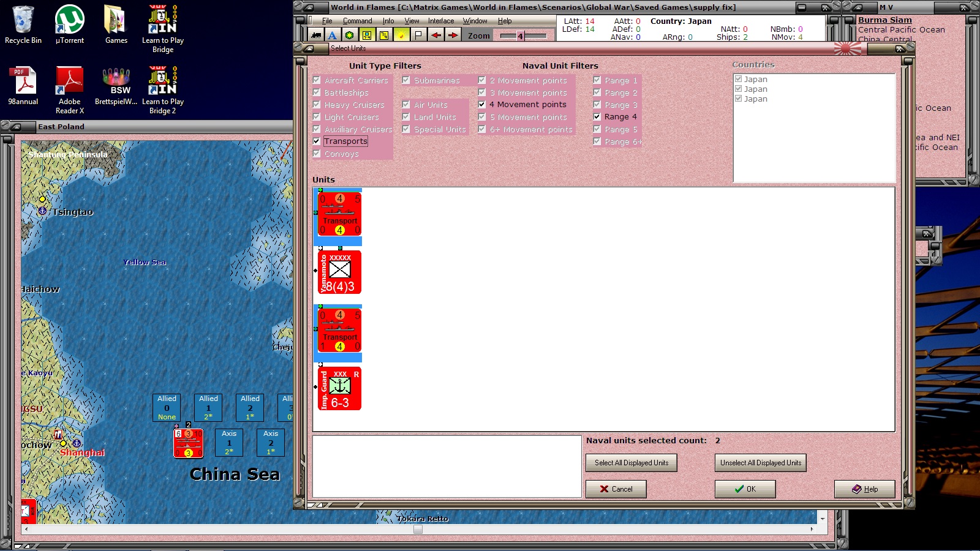The height and width of the screenshot is (551, 980).
Task: Click the 'Country: Japan' status text
Action: pyautogui.click(x=681, y=21)
